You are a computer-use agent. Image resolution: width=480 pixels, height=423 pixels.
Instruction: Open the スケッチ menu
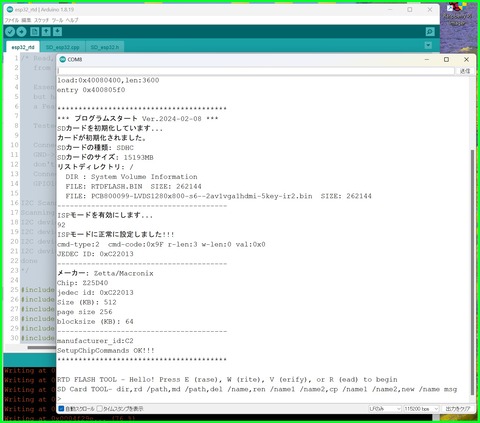click(x=41, y=20)
